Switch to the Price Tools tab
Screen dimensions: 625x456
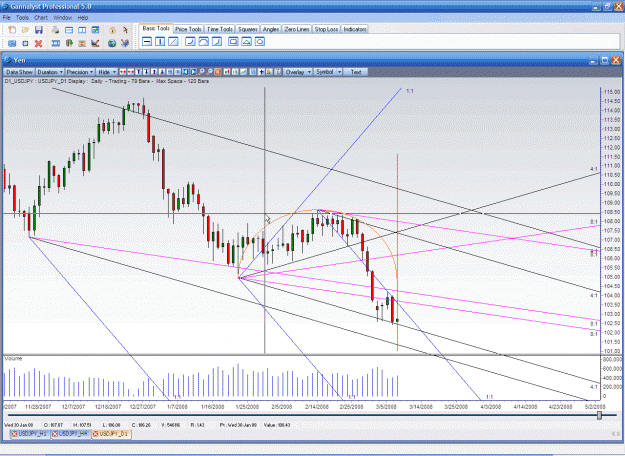[x=188, y=29]
